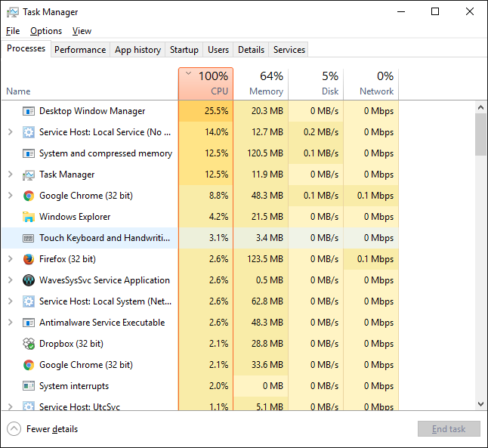
Task: Open the View menu
Action: pyautogui.click(x=82, y=31)
